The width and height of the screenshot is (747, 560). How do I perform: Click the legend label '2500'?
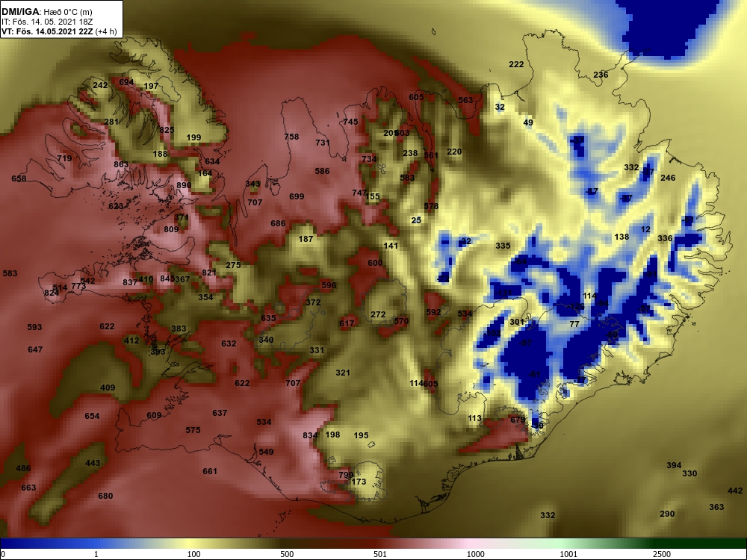coord(662,554)
